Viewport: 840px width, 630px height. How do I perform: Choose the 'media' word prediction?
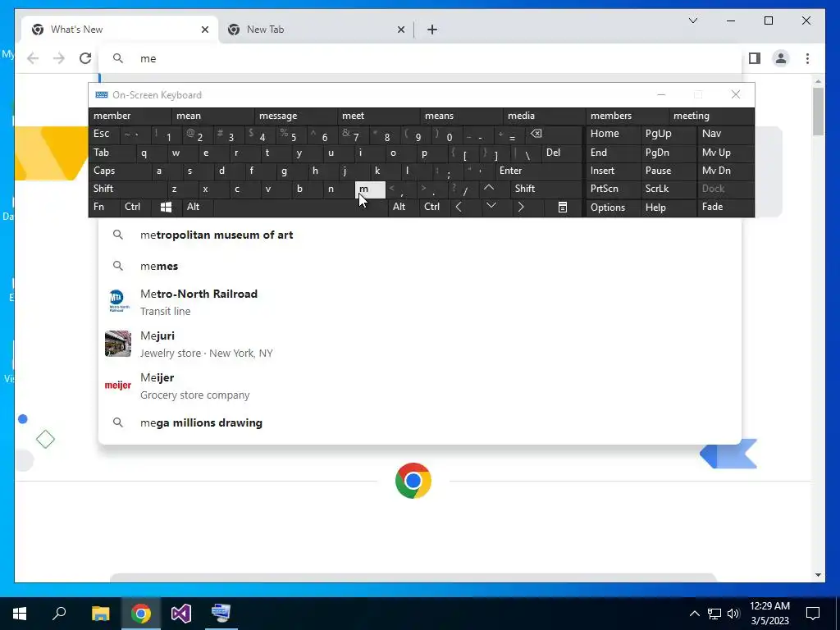pyautogui.click(x=545, y=116)
